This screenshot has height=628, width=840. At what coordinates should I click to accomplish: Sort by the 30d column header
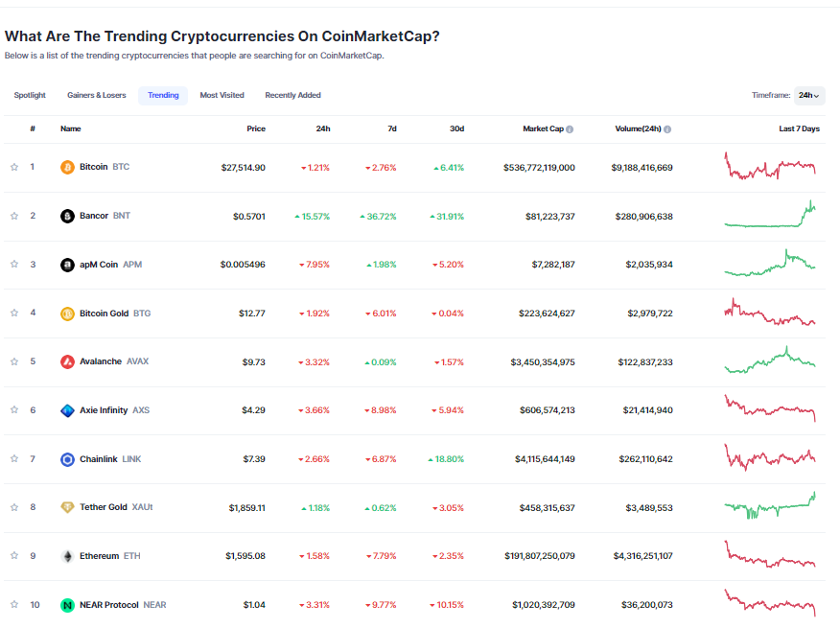pyautogui.click(x=457, y=128)
